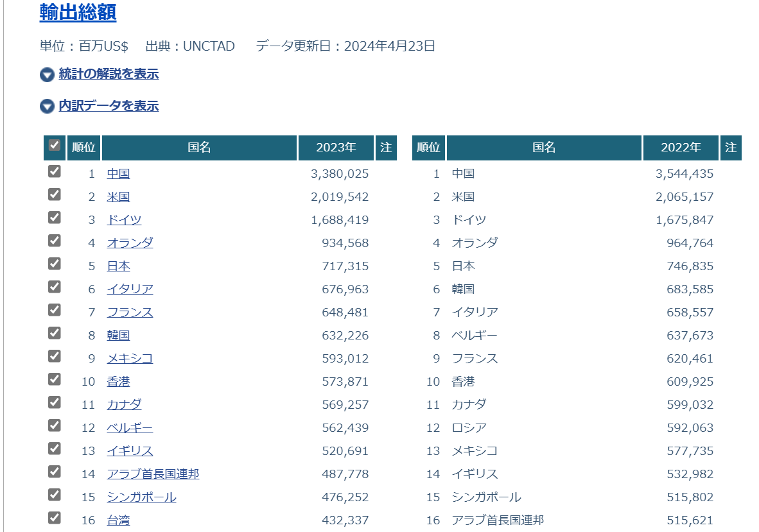Click the 国名 header of the 2023 table
This screenshot has height=532, width=759.
(x=199, y=148)
